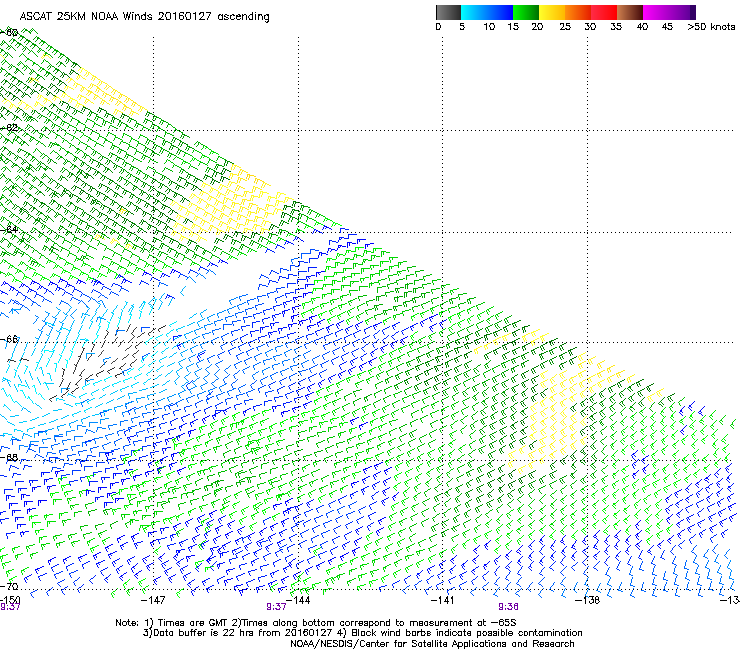Screen dimensions: 740x650
Task: Click the '-147' longitude label
Action: tap(153, 600)
